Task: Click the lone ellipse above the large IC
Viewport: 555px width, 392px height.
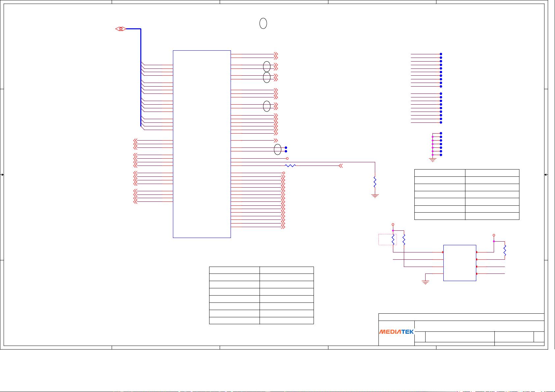Action: pos(263,23)
